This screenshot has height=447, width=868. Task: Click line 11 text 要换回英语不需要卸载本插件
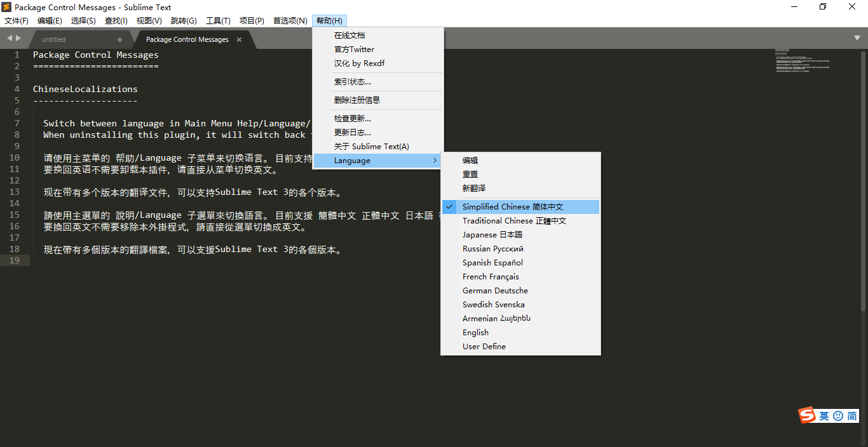click(x=161, y=170)
